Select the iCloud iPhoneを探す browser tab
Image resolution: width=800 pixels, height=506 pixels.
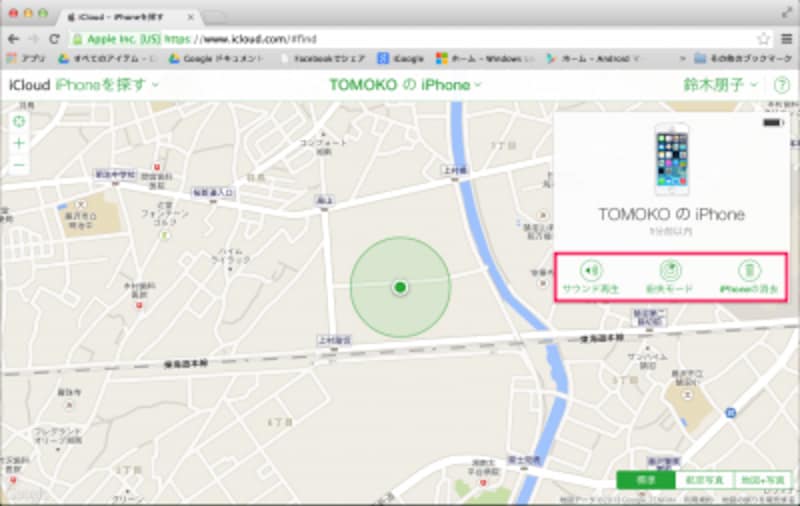[130, 17]
